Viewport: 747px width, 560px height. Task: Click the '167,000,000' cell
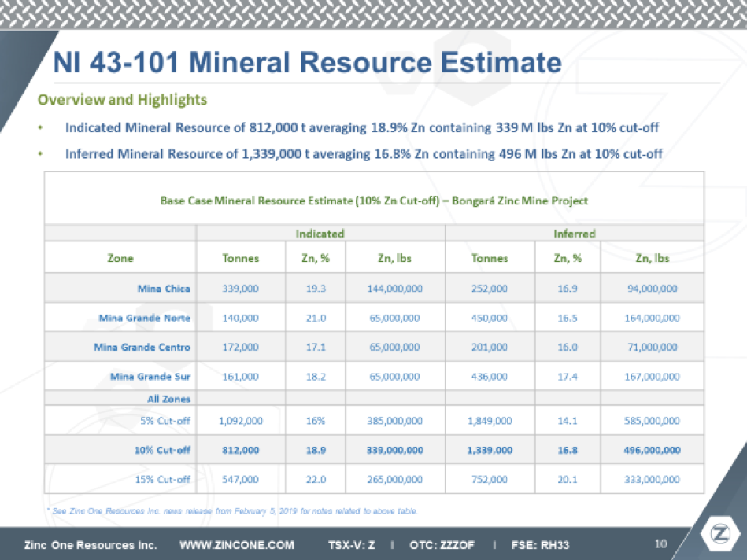(653, 377)
